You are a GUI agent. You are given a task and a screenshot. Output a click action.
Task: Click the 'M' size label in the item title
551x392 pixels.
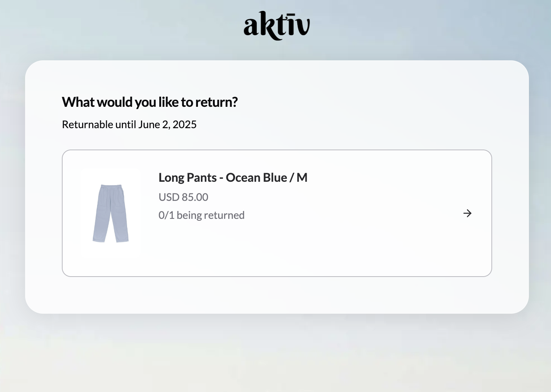302,178
